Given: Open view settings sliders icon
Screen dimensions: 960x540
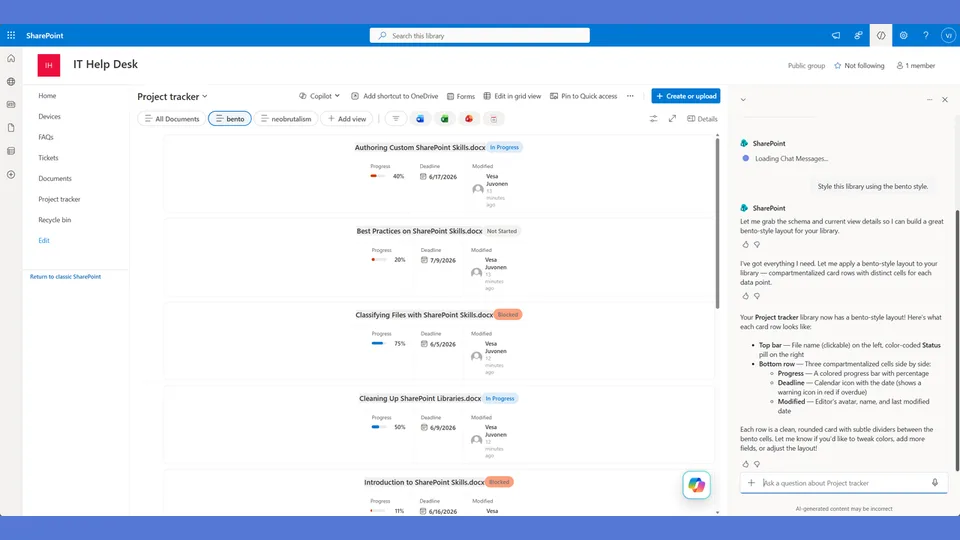Looking at the screenshot, I should pyautogui.click(x=653, y=119).
